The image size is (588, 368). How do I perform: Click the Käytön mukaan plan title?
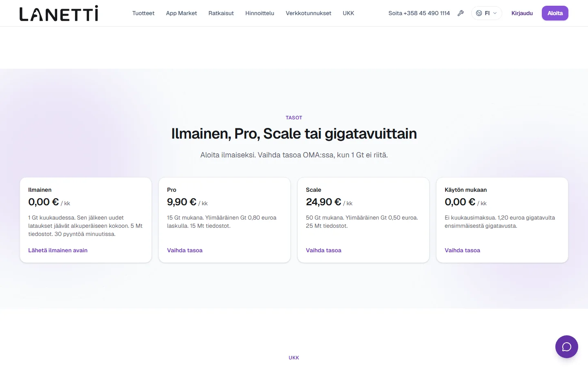coord(465,190)
